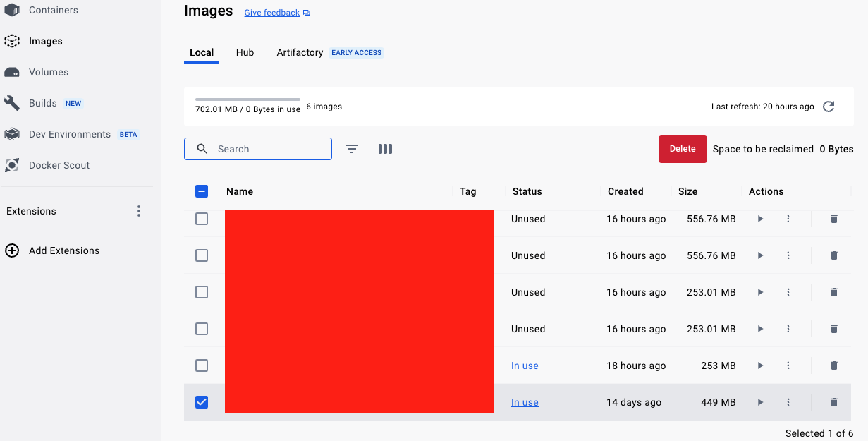868x441 pixels.
Task: Run the 449 MB image with the play icon
Action: click(760, 402)
